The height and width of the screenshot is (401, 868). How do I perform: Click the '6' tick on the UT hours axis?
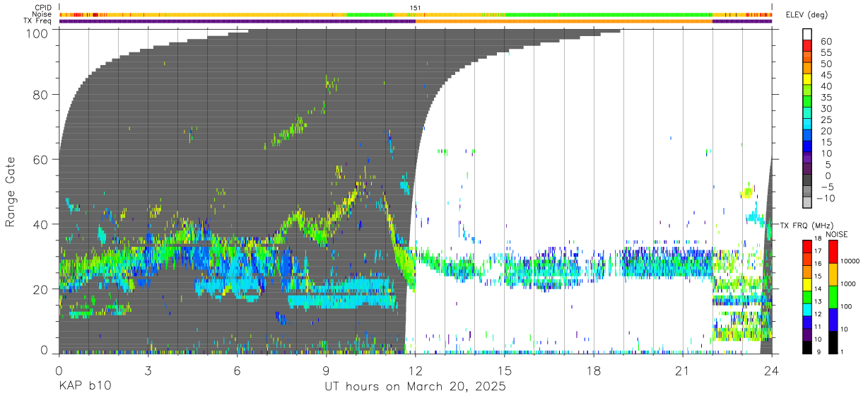[237, 370]
